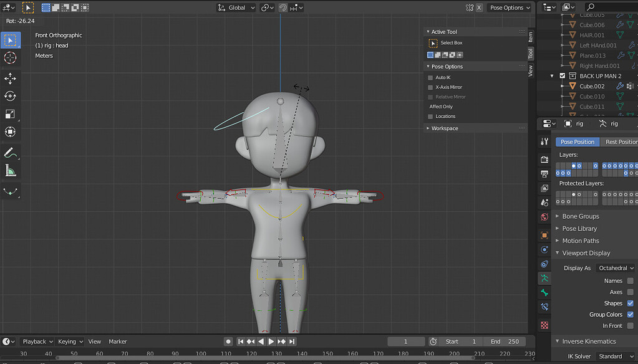The height and width of the screenshot is (364, 638).
Task: Open World properties tab
Action: 544,216
